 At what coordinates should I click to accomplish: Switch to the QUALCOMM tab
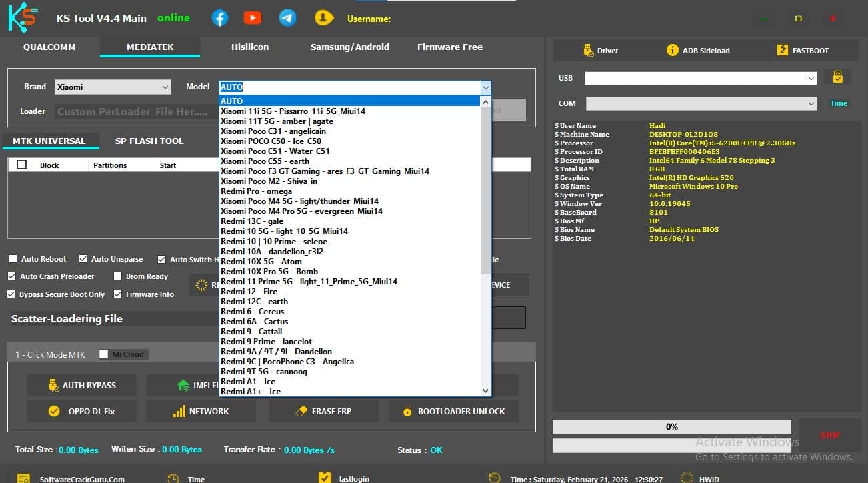[49, 47]
